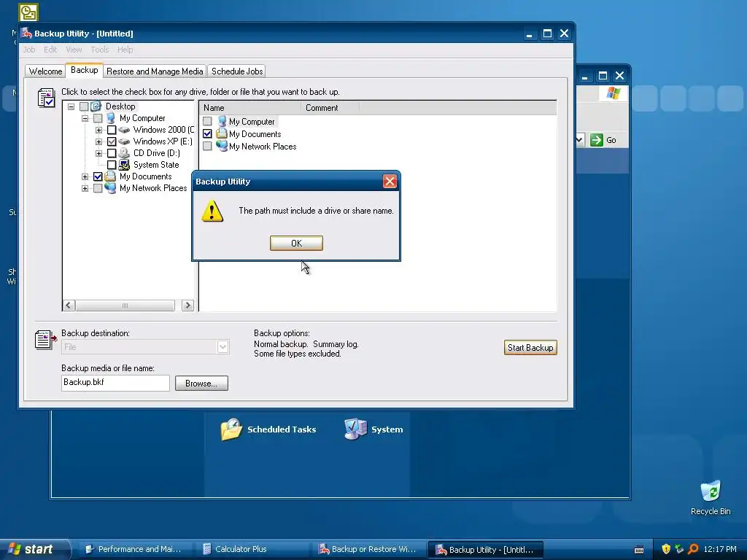
Task: Click the green Go arrow in background window
Action: (x=597, y=140)
